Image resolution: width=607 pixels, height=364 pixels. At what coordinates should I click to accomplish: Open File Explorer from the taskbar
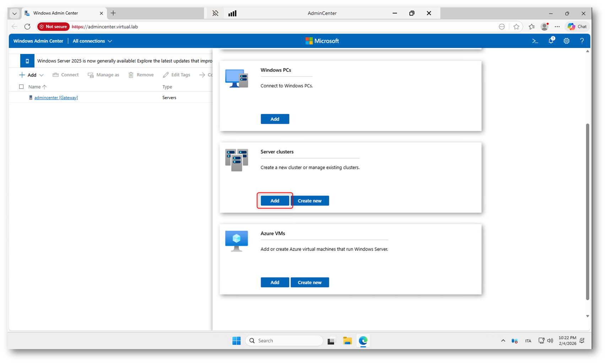click(x=347, y=341)
